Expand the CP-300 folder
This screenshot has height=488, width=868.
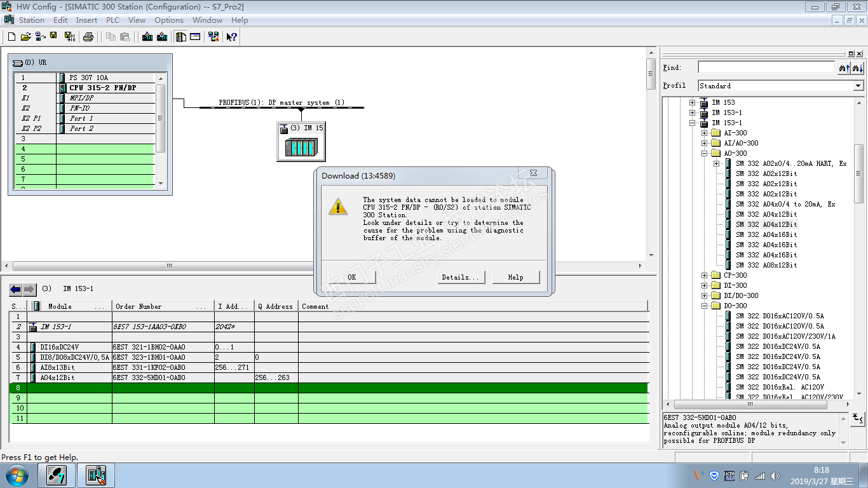(704, 275)
